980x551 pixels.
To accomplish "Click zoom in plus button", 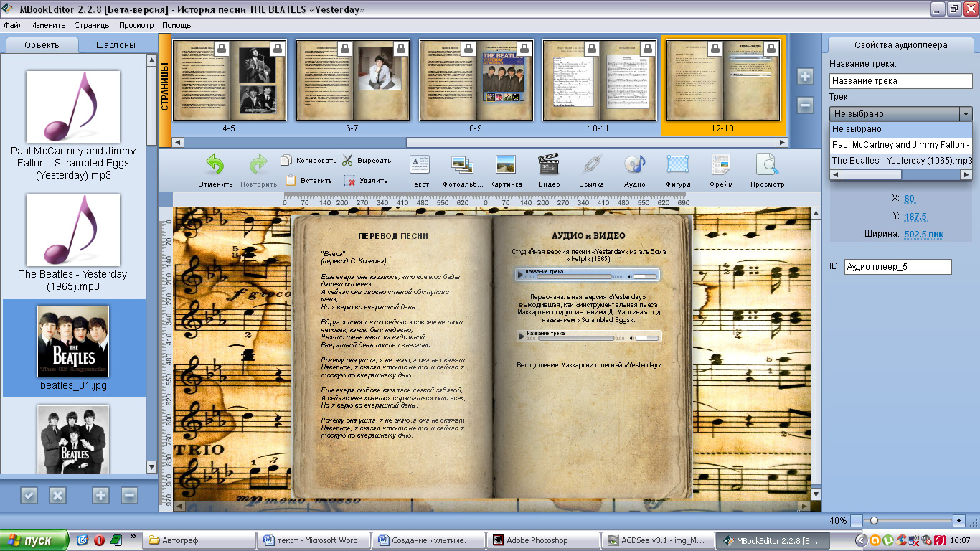I will coord(959,520).
